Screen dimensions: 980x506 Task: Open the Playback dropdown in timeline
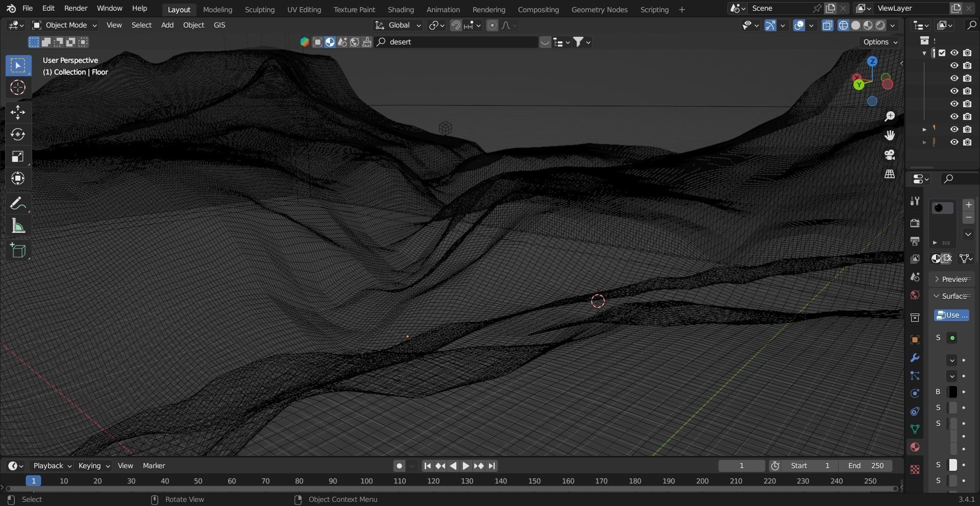click(x=52, y=466)
